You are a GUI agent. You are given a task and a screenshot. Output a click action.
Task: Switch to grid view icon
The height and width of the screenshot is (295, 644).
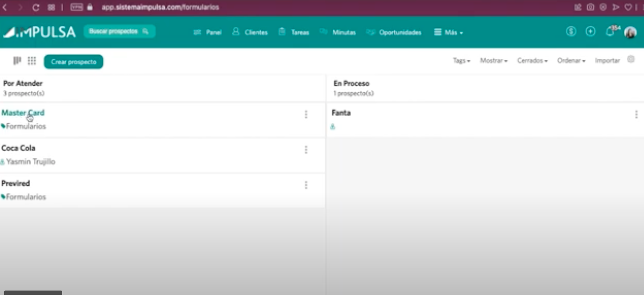pyautogui.click(x=32, y=61)
